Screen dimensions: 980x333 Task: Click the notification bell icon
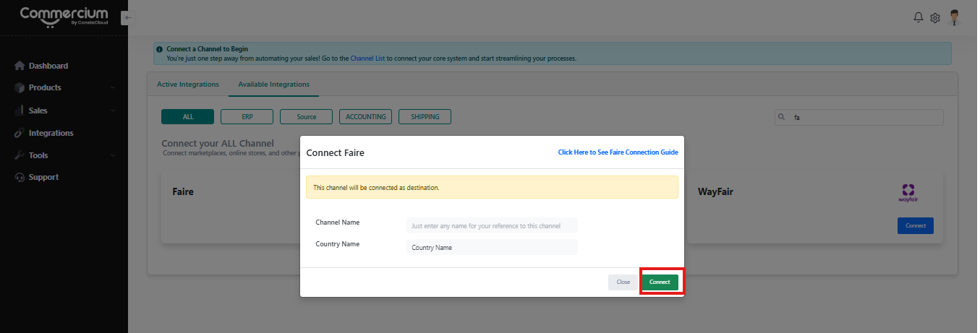(919, 17)
